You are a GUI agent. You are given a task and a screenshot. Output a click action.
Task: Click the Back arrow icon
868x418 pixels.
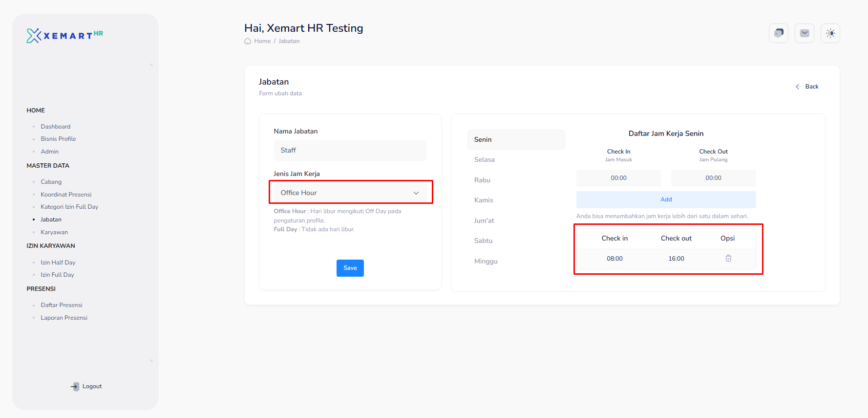[x=798, y=87]
